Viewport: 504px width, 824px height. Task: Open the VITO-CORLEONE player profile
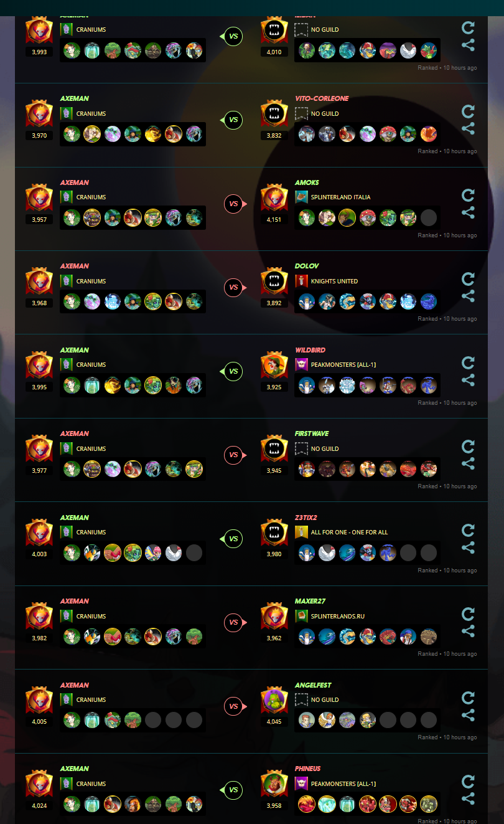322,98
